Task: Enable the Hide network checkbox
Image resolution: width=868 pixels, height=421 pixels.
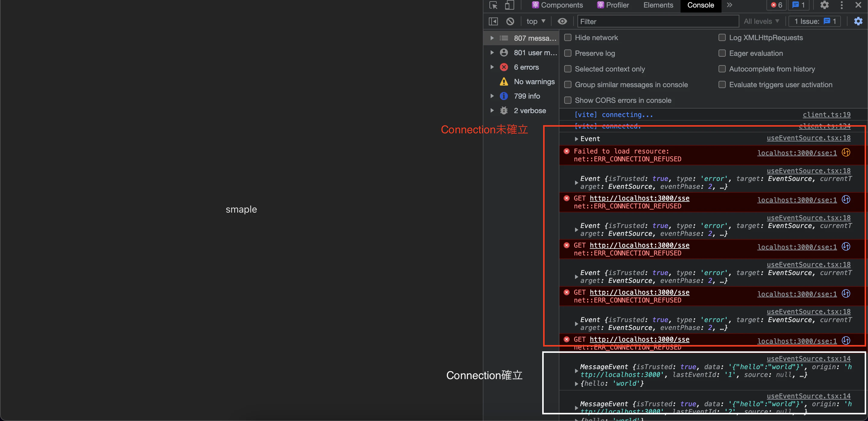Action: point(568,38)
